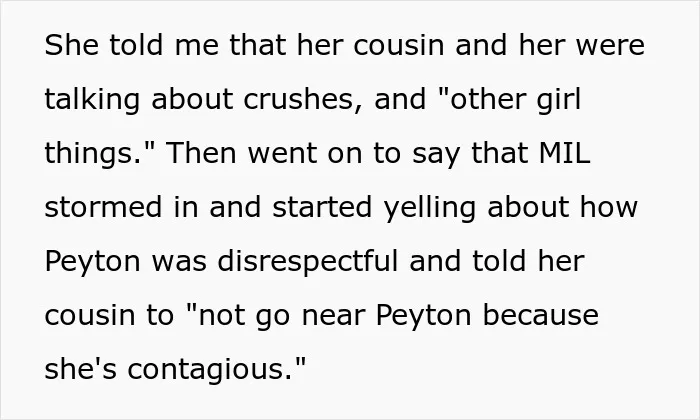Click the word "contagious" in last line
This screenshot has height=420, width=700.
pos(210,370)
